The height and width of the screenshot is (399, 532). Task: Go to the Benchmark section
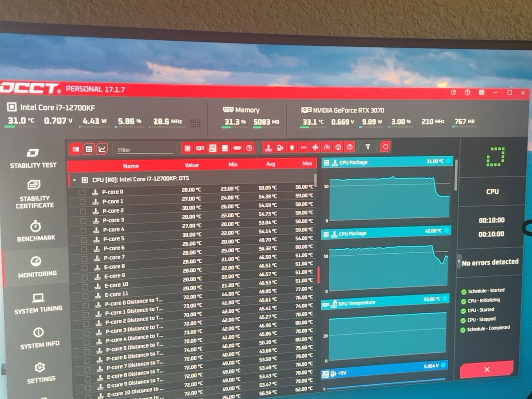(36, 231)
